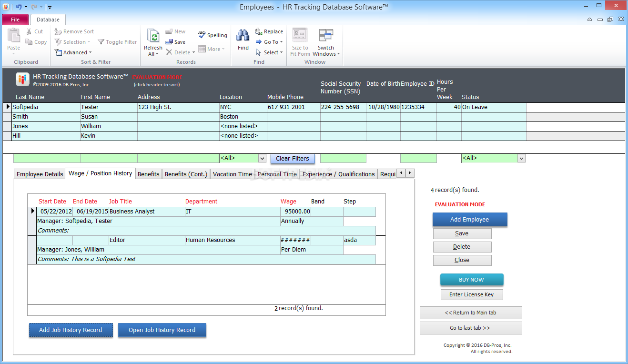Click the Business Analyst job title cell

147,212
